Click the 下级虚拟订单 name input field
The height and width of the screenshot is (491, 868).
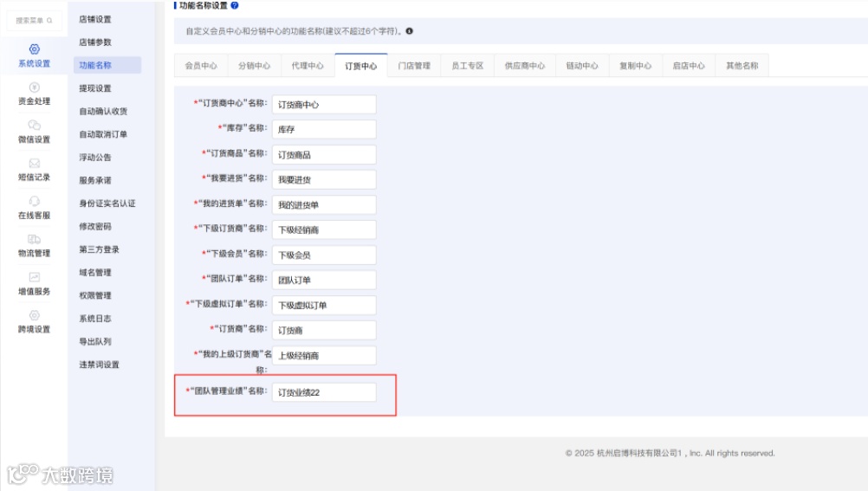point(324,306)
